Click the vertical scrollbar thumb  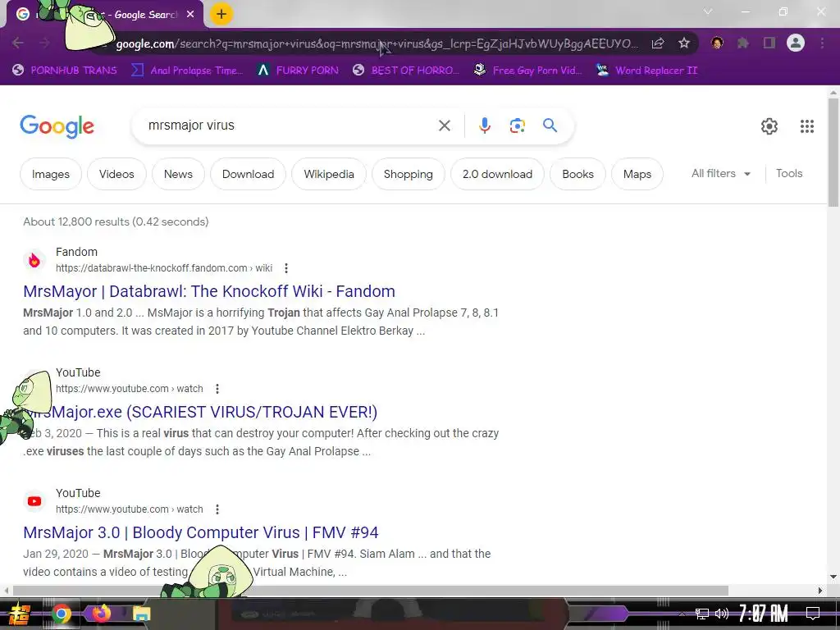[x=833, y=152]
